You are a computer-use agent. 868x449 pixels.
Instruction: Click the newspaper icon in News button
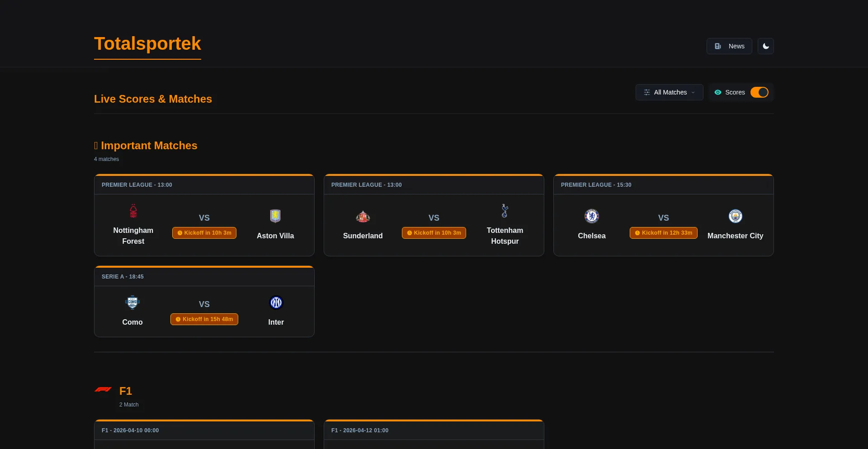click(718, 46)
